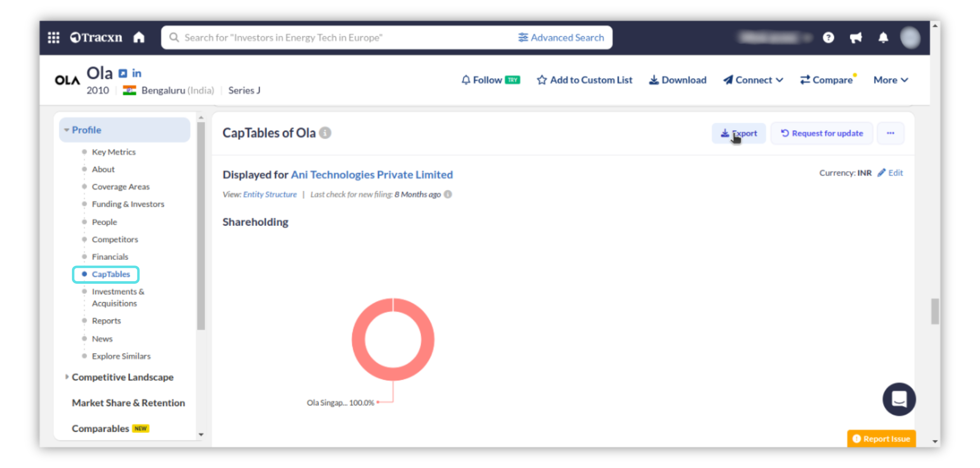Click the Export button
The height and width of the screenshot is (468, 980).
pos(739,133)
